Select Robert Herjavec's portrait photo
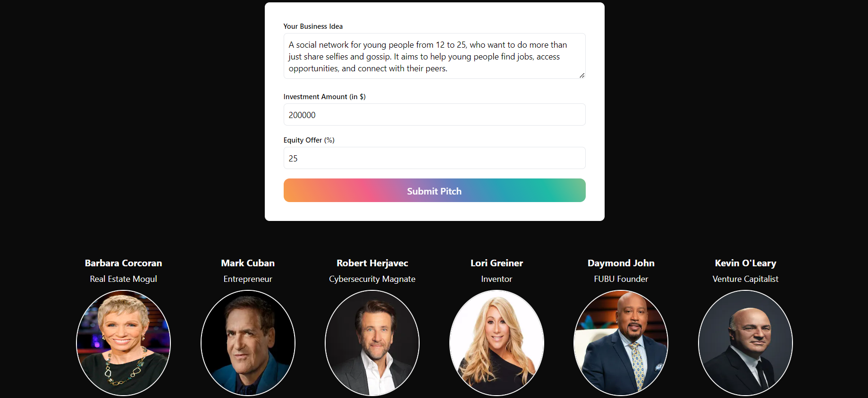868x398 pixels. [x=372, y=343]
